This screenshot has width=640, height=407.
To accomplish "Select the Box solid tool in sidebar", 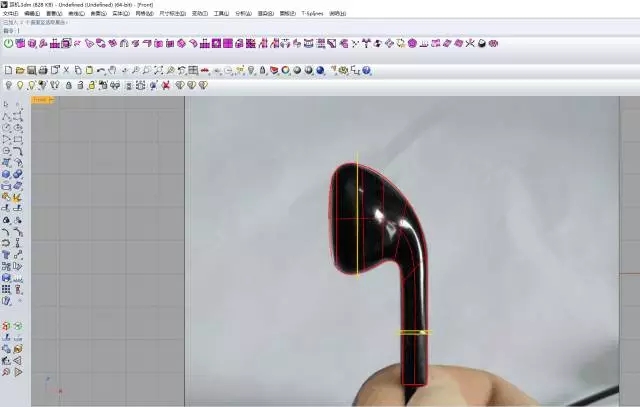I will pos(6,174).
